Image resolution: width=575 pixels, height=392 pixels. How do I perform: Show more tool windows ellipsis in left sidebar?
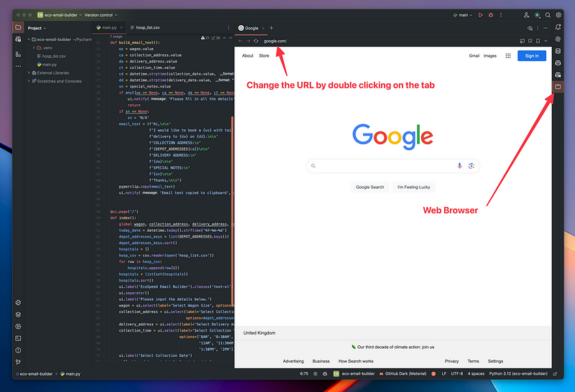click(18, 66)
